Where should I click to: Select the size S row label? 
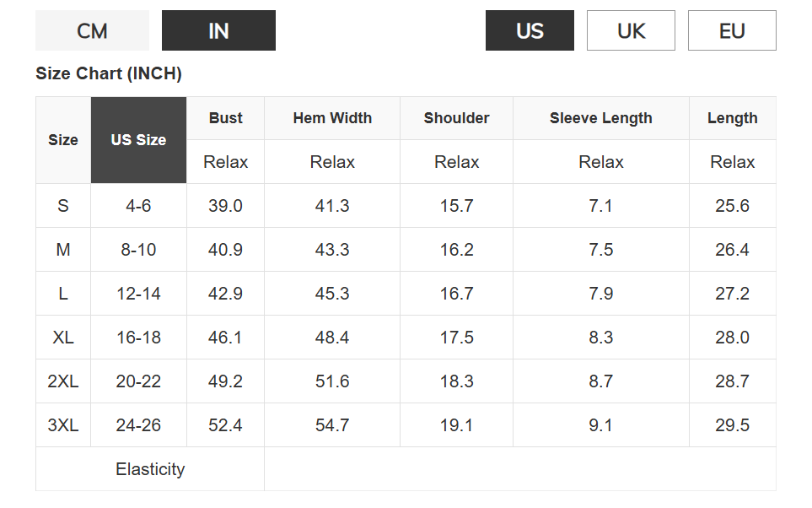[63, 206]
